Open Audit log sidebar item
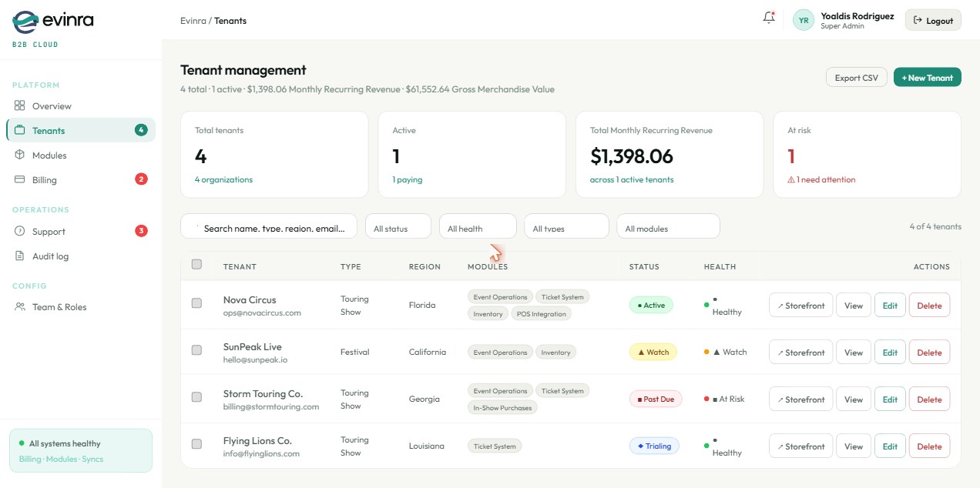This screenshot has width=980, height=488. pos(81,256)
